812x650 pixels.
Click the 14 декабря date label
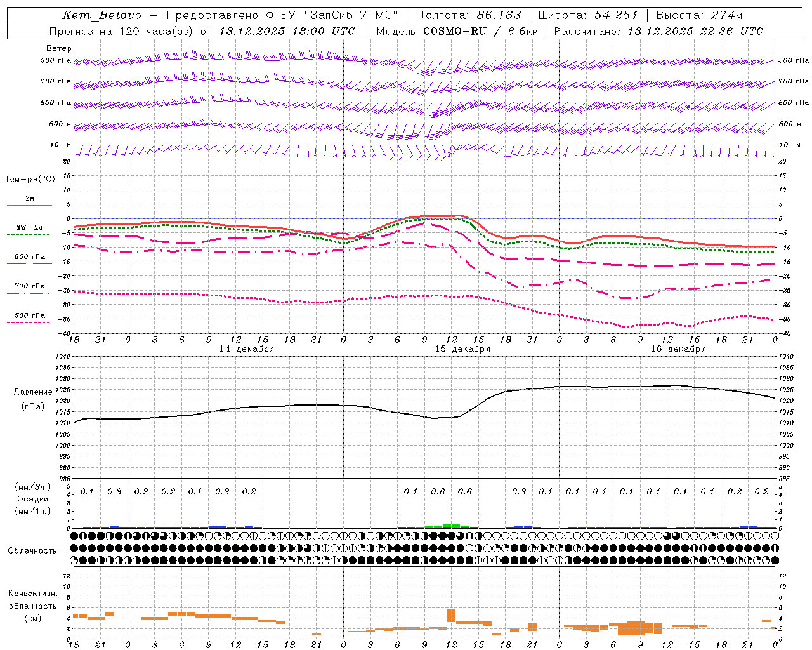tap(247, 349)
